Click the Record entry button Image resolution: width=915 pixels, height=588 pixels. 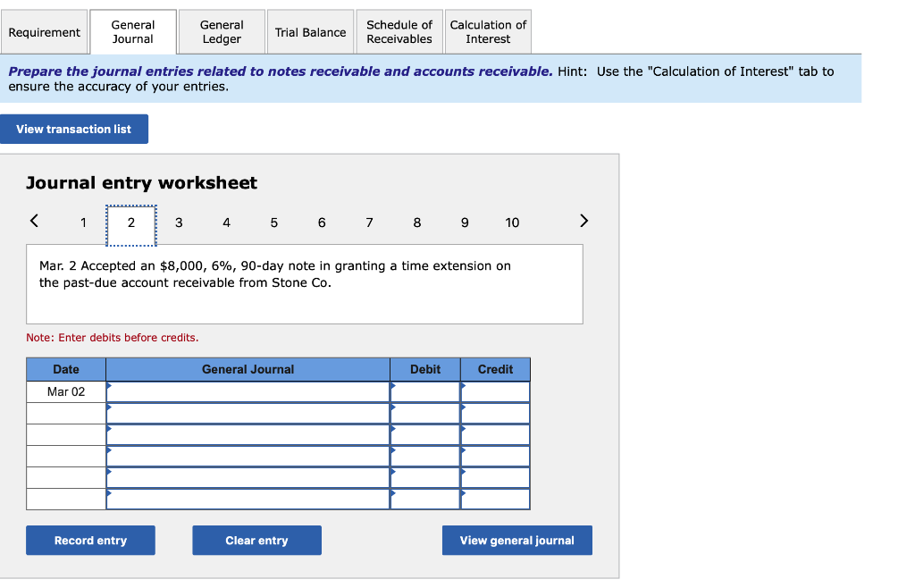point(90,540)
